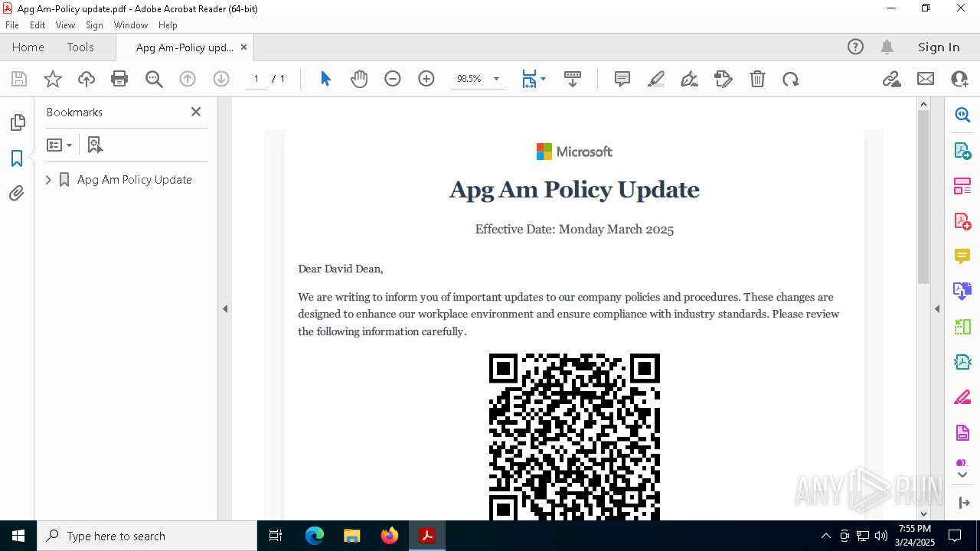Open Organize Pages tool in right pane
This screenshot has height=551, width=980.
(962, 186)
